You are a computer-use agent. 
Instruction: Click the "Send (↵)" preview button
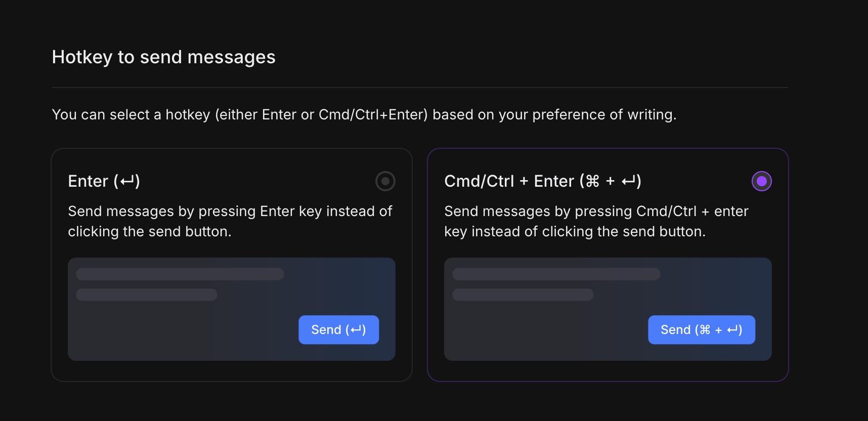pyautogui.click(x=338, y=330)
